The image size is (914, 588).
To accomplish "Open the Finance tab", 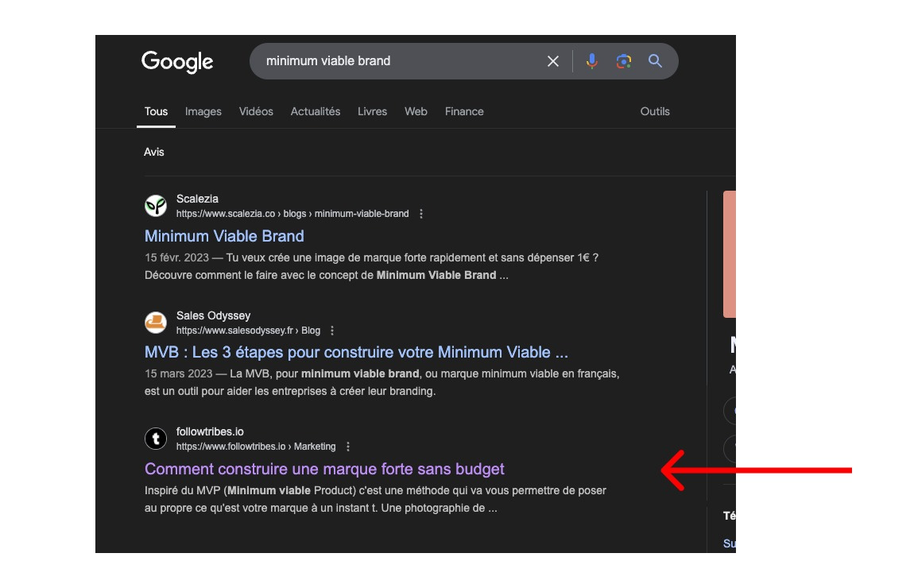I will (x=464, y=111).
